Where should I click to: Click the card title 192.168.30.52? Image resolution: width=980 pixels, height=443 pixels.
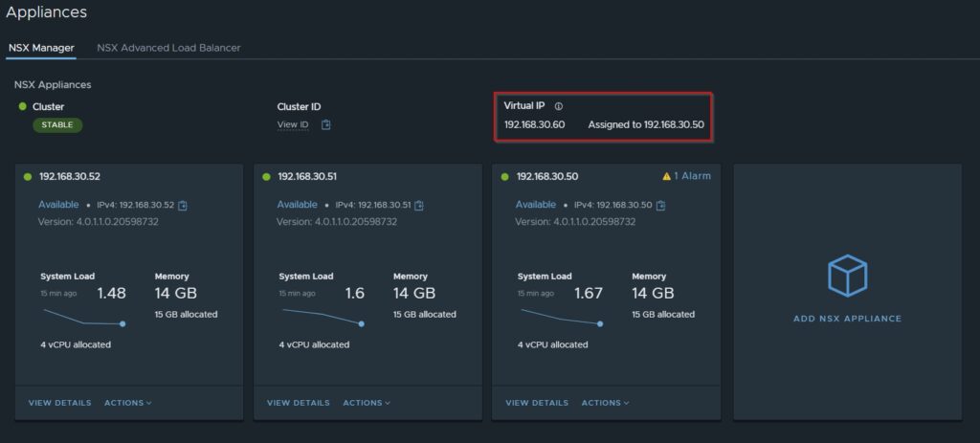[x=69, y=177]
